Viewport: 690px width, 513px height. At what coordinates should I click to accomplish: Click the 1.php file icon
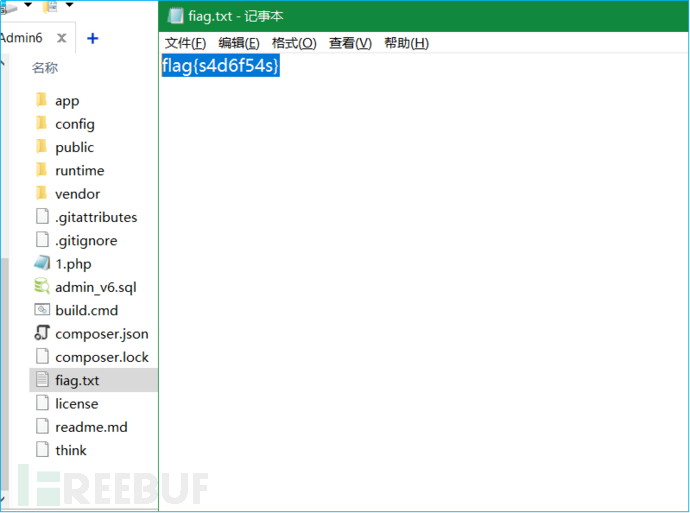click(42, 263)
